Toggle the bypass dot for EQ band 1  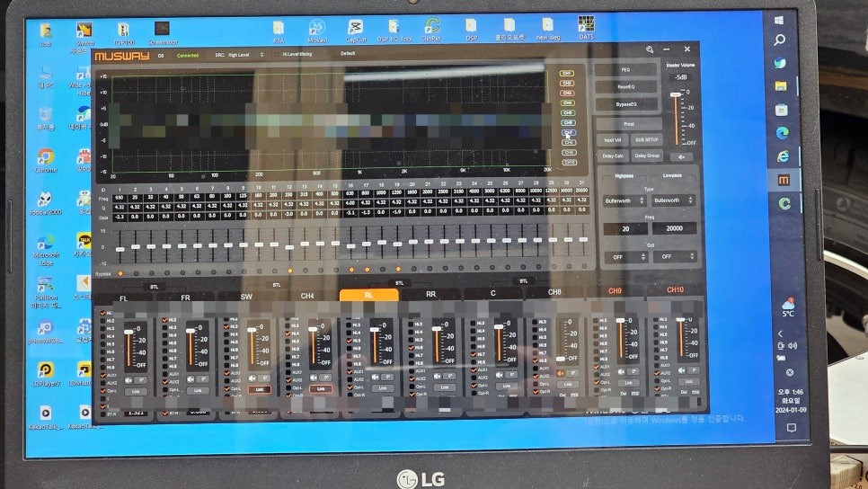pyautogui.click(x=120, y=271)
